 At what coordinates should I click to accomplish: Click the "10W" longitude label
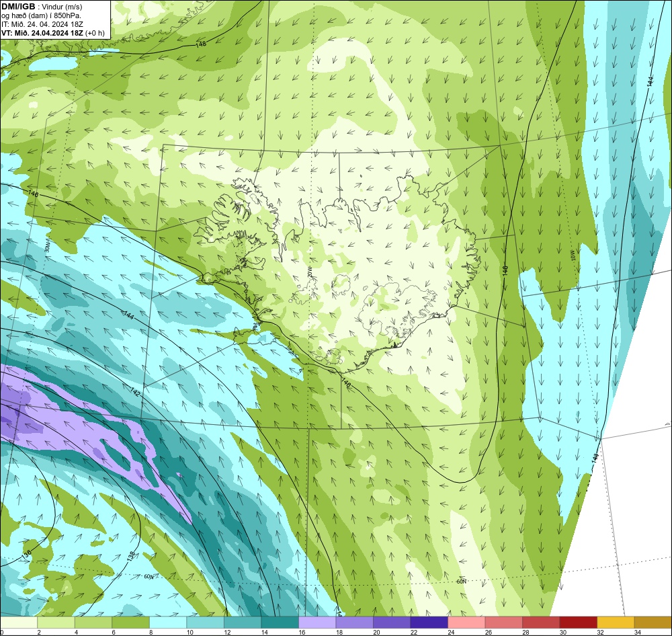[573, 255]
